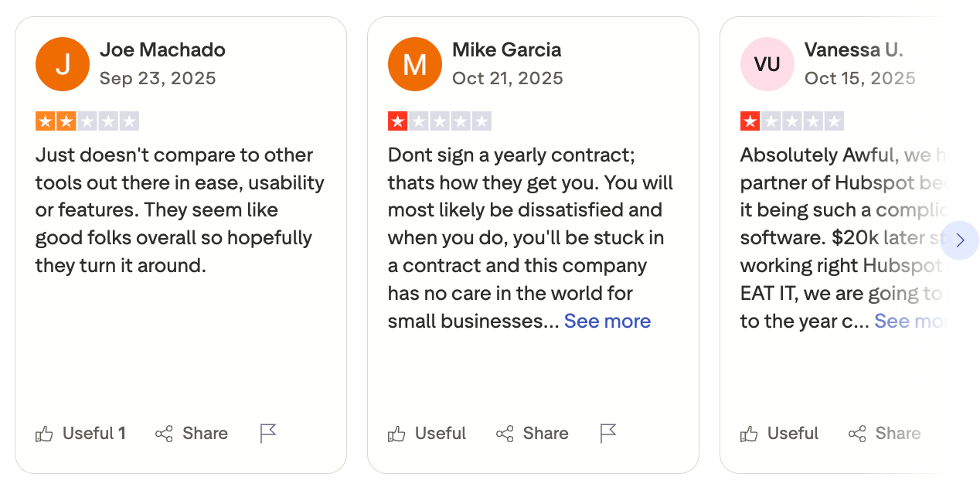Screen dimensions: 980x487
Task: Click the Sep 23, 2025 review date
Action: click(158, 78)
